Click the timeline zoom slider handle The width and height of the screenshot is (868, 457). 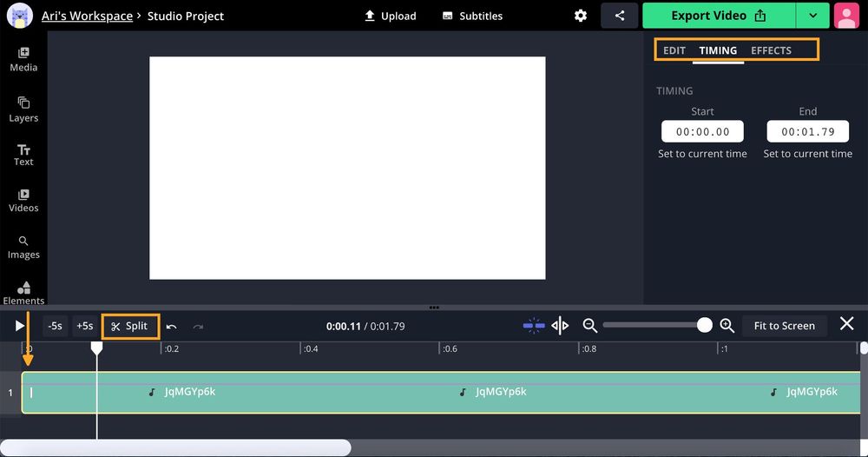(x=705, y=325)
